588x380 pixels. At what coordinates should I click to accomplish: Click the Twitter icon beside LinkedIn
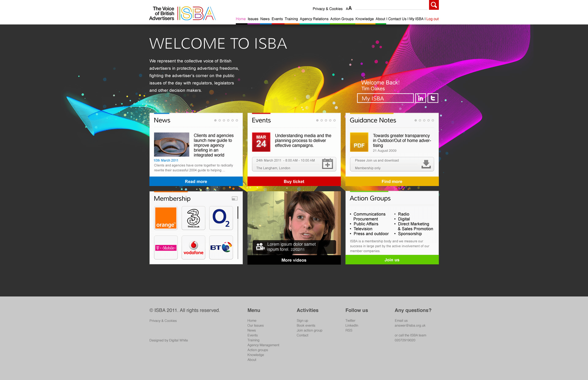(x=433, y=98)
